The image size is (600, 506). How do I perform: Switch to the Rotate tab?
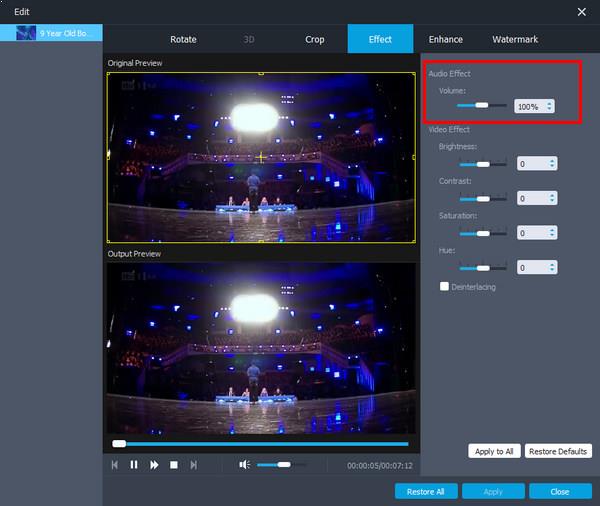coord(183,39)
